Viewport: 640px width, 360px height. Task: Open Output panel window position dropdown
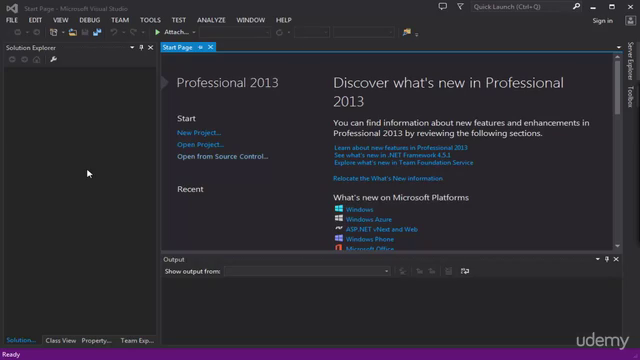(x=598, y=259)
